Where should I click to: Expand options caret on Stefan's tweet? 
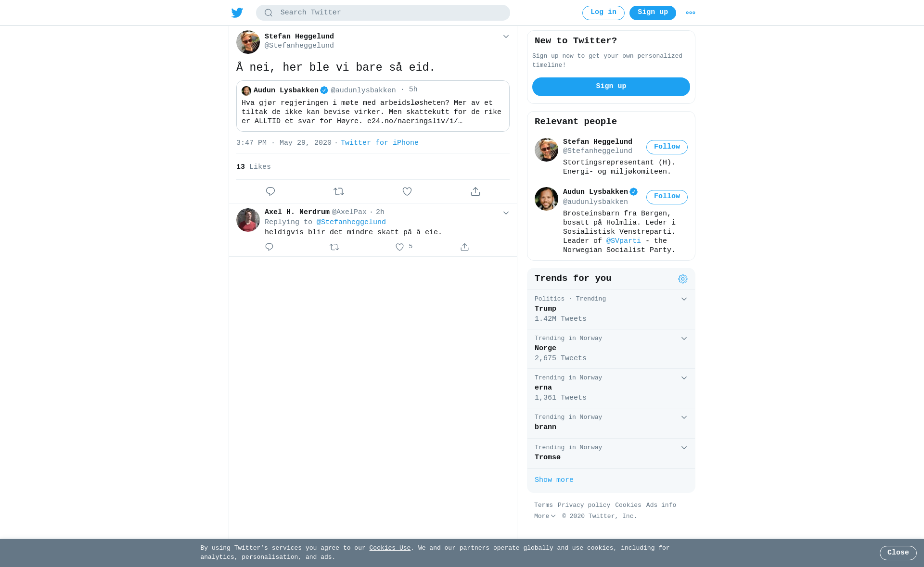tap(506, 37)
